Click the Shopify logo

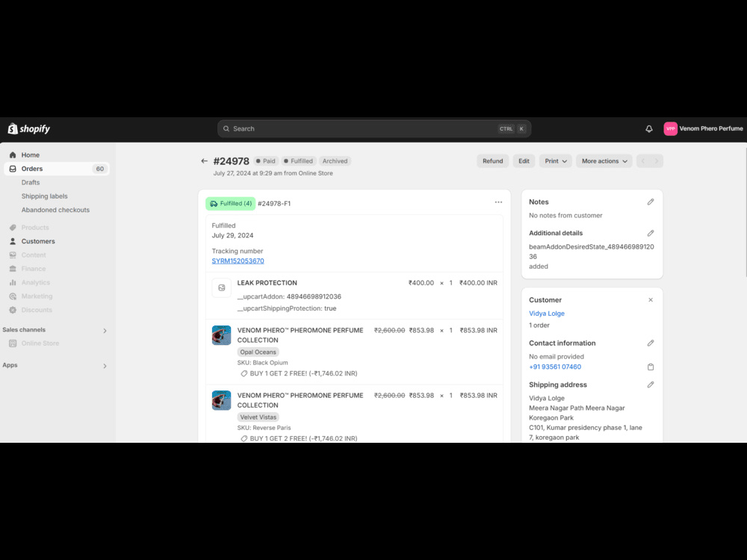click(28, 128)
